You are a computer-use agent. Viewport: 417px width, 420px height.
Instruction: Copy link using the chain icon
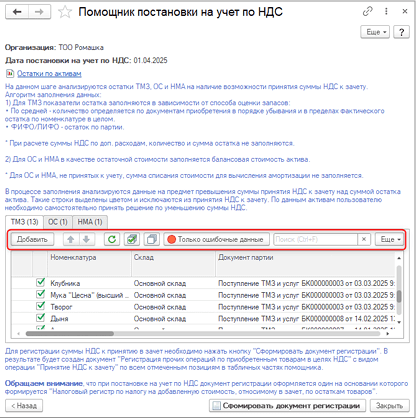[368, 12]
